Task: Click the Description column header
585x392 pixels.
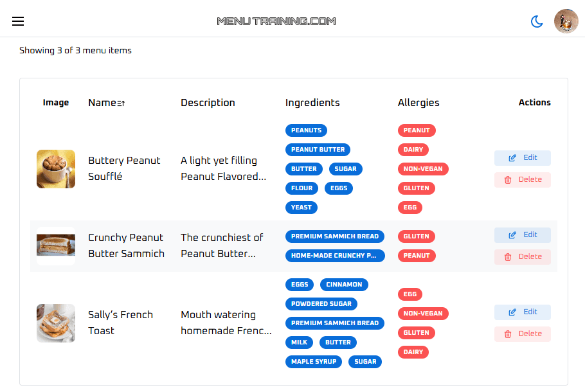Action: pos(208,103)
